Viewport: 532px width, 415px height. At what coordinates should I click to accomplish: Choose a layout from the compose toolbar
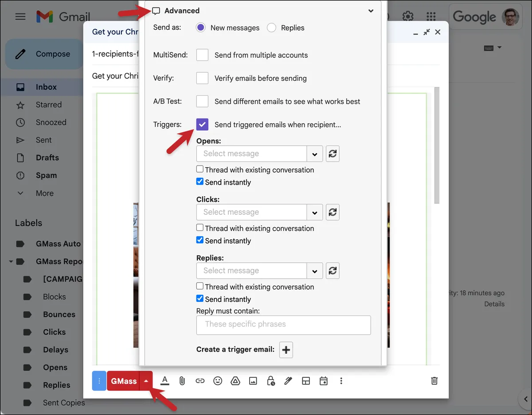[x=306, y=381]
